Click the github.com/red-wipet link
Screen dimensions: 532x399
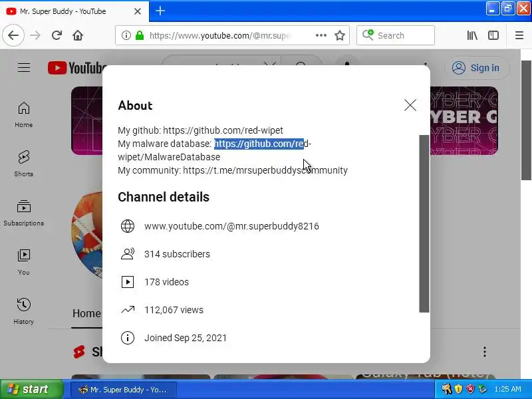[223, 130]
